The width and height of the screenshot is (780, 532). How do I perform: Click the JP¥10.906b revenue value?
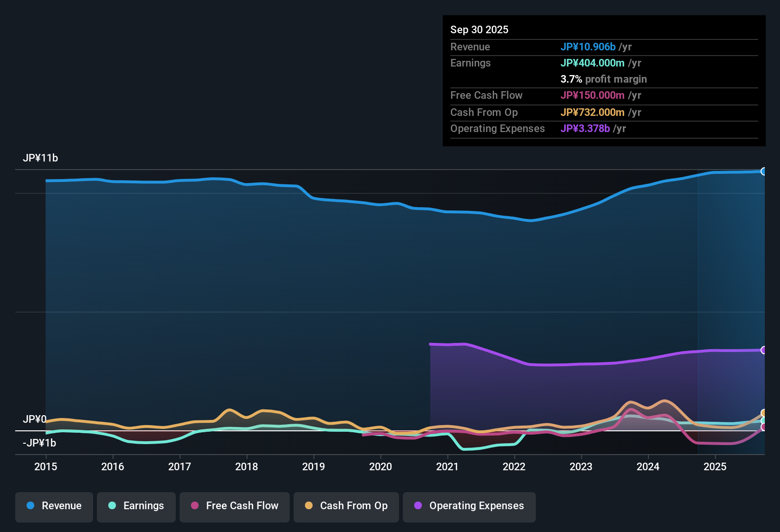(x=589, y=47)
